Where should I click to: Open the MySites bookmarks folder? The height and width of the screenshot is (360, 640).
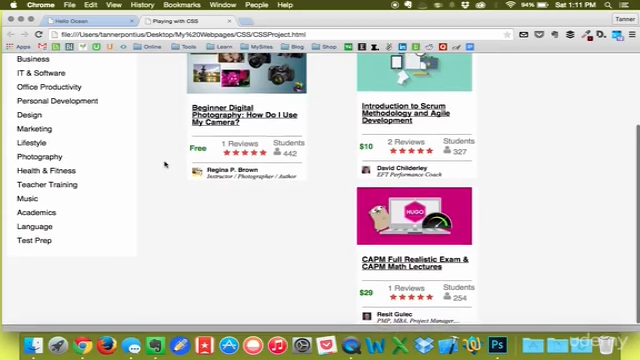click(257, 47)
